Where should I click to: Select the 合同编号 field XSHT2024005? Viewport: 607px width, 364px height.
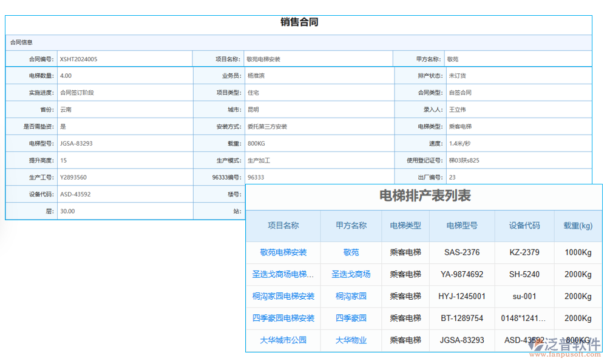point(79,59)
